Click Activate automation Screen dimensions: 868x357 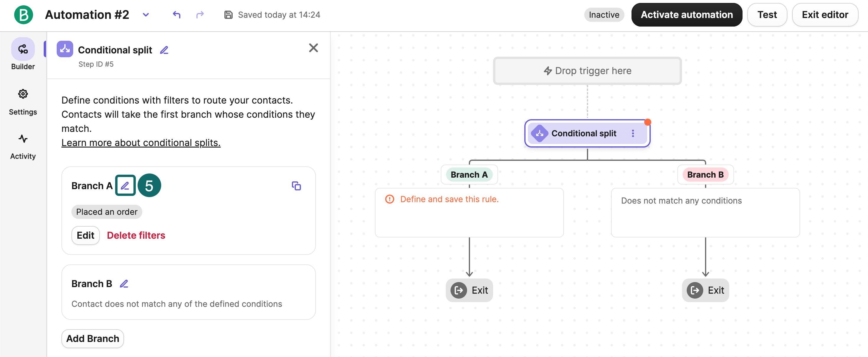point(687,14)
